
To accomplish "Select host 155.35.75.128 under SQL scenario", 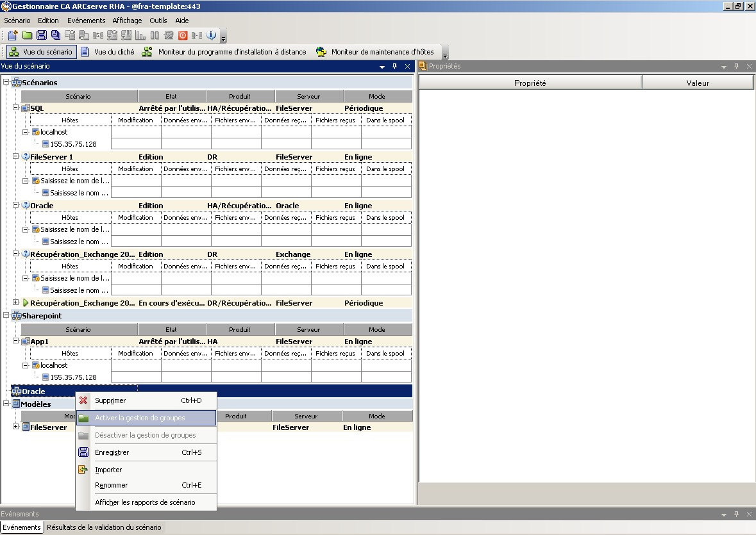I will [73, 144].
